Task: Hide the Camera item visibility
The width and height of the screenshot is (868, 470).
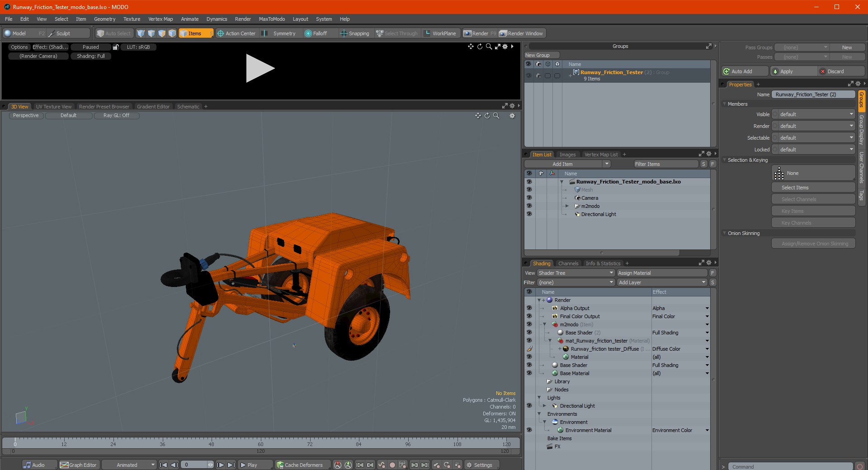Action: [x=529, y=198]
